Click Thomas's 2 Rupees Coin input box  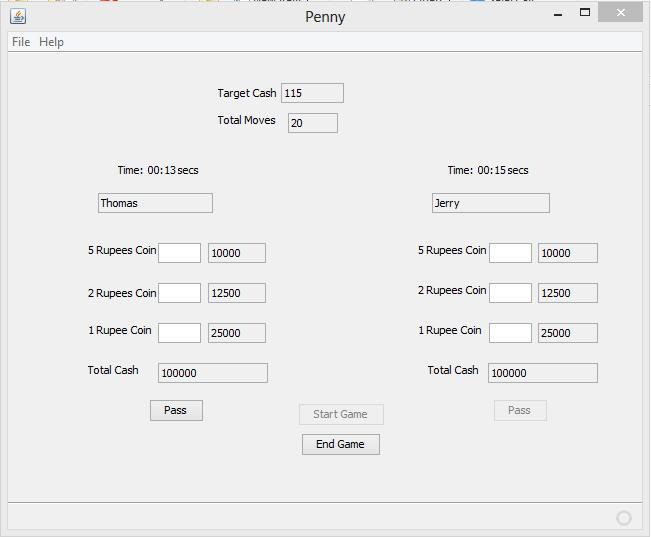point(179,293)
